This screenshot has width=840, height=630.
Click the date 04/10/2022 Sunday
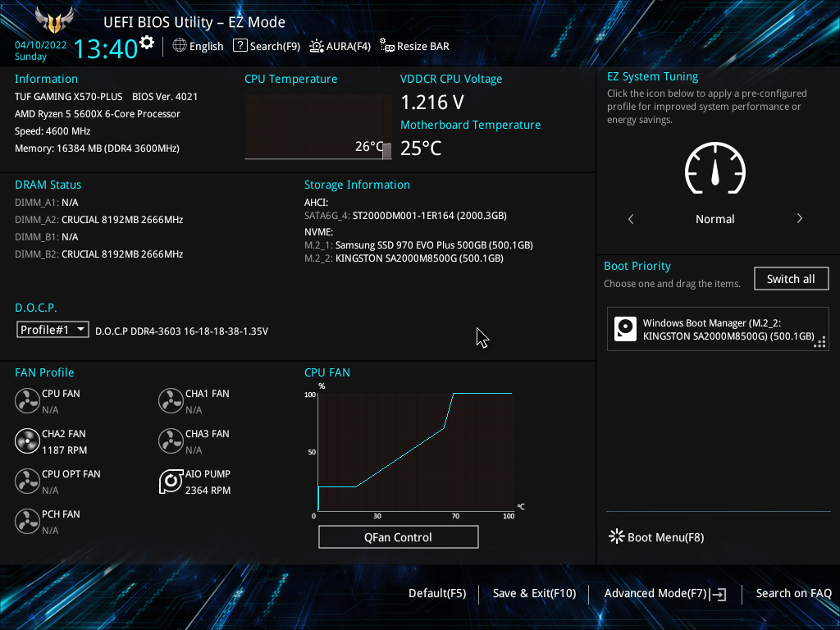tap(40, 50)
